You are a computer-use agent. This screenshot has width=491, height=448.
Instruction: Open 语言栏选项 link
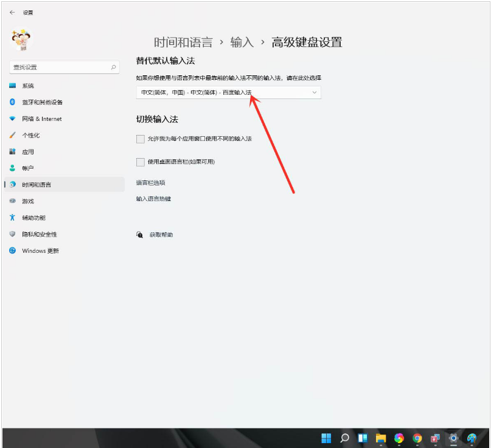151,183
